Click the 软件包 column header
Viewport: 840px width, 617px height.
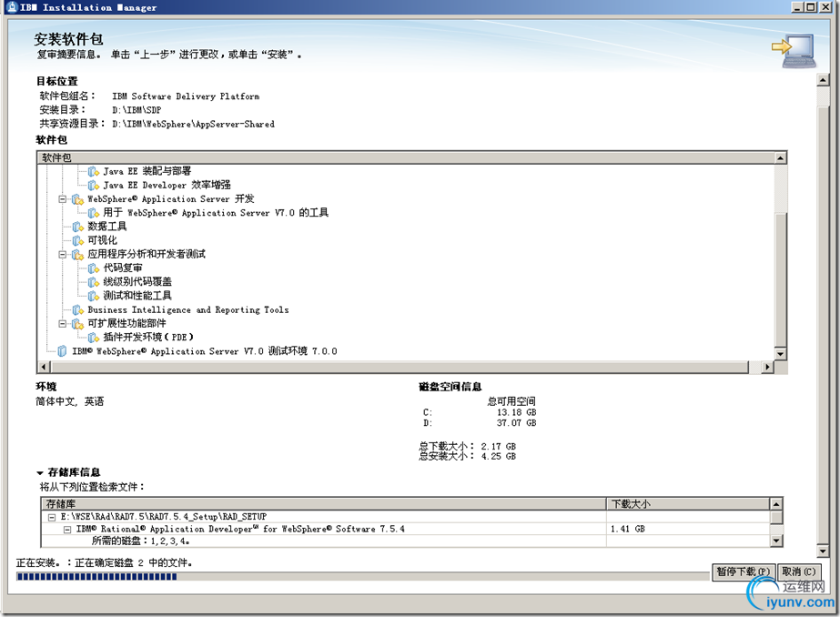(407, 157)
